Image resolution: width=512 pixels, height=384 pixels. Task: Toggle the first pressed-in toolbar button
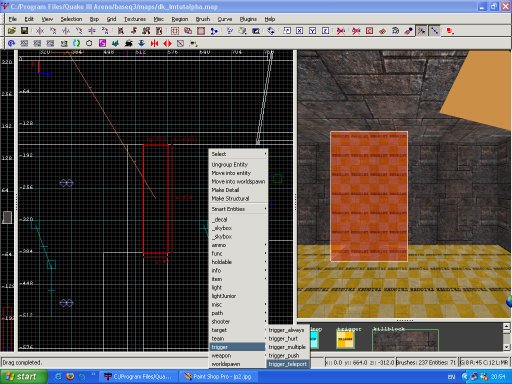coord(422,31)
